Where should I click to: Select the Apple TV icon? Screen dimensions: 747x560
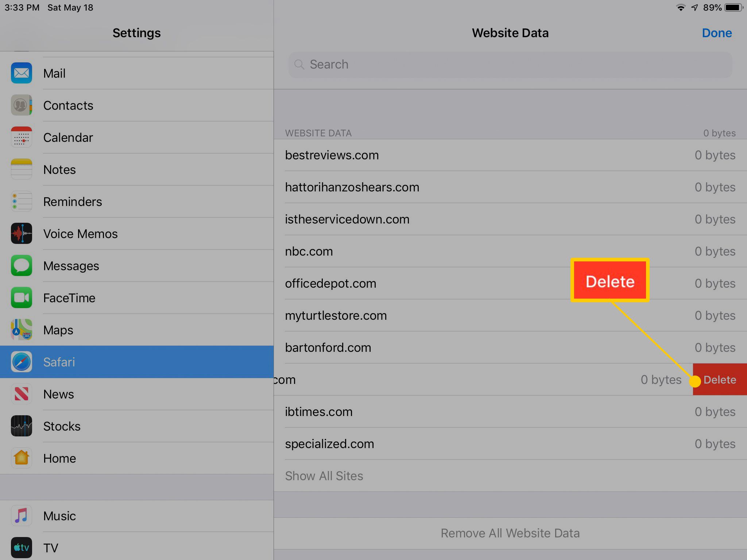[x=22, y=548]
